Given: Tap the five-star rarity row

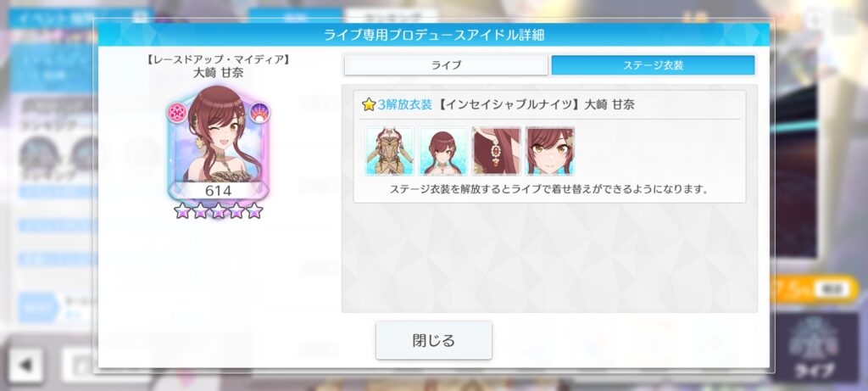Looking at the screenshot, I should pyautogui.click(x=218, y=210).
